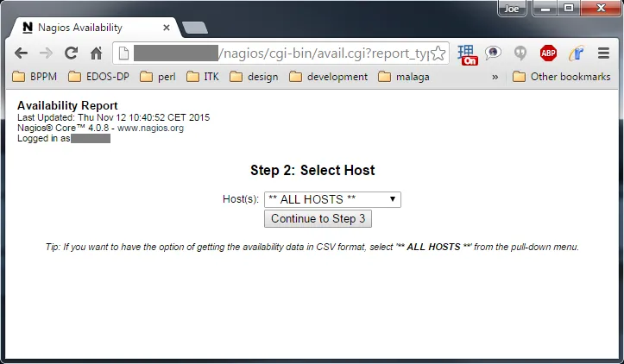
Task: Open the Chrome hamburger menu
Action: click(603, 53)
